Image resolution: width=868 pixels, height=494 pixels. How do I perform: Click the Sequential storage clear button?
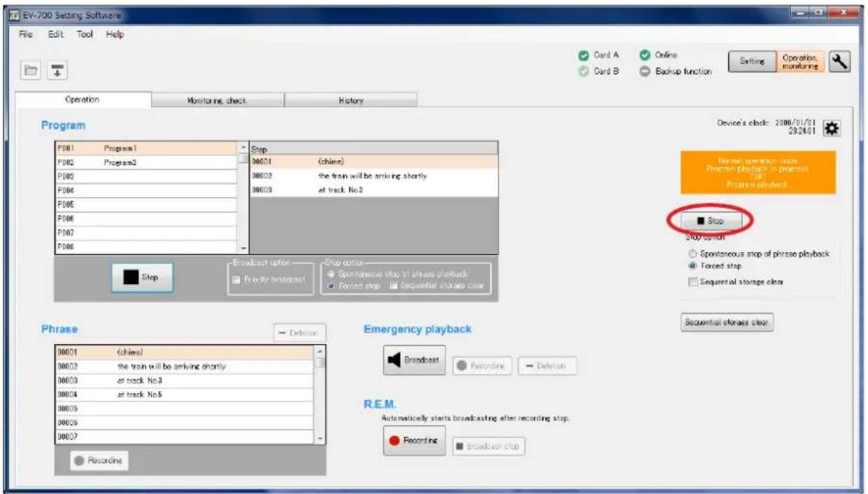coord(727,322)
